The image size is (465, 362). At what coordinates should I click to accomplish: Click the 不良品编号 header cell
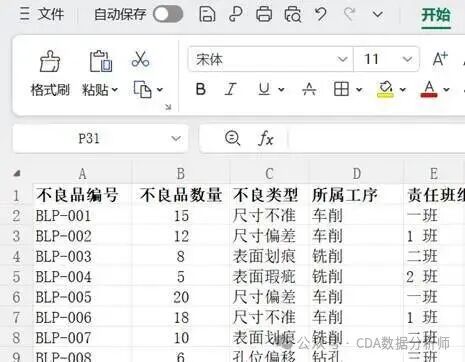click(82, 195)
